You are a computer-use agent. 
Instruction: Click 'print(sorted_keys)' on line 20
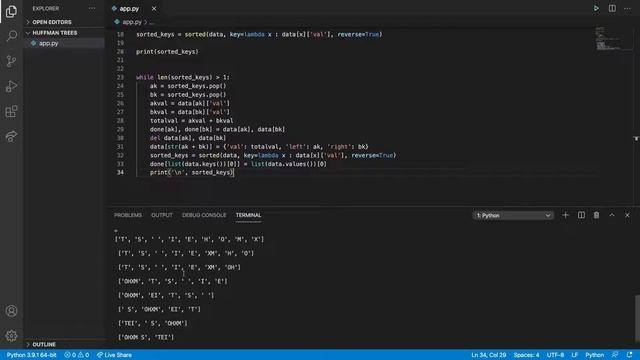(167, 51)
